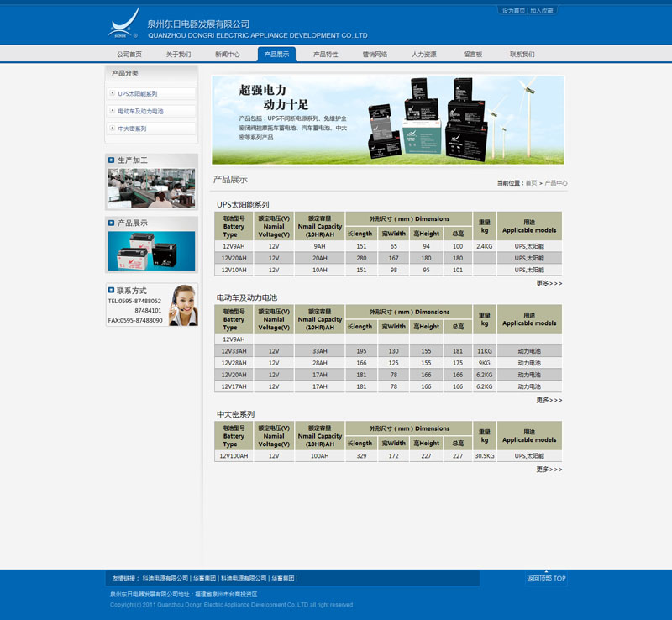The height and width of the screenshot is (620, 672).
Task: Open the 留言板 nav item
Action: 473,55
